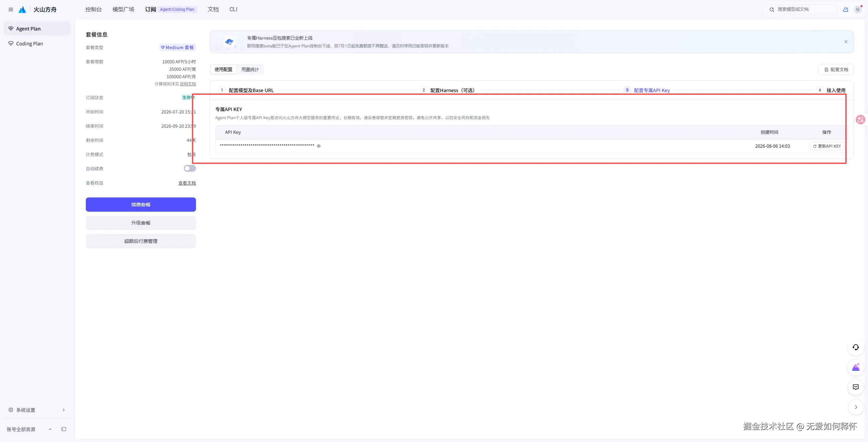Select Agent Plan in sidebar
Viewport: 868px width, 442px height.
[37, 29]
